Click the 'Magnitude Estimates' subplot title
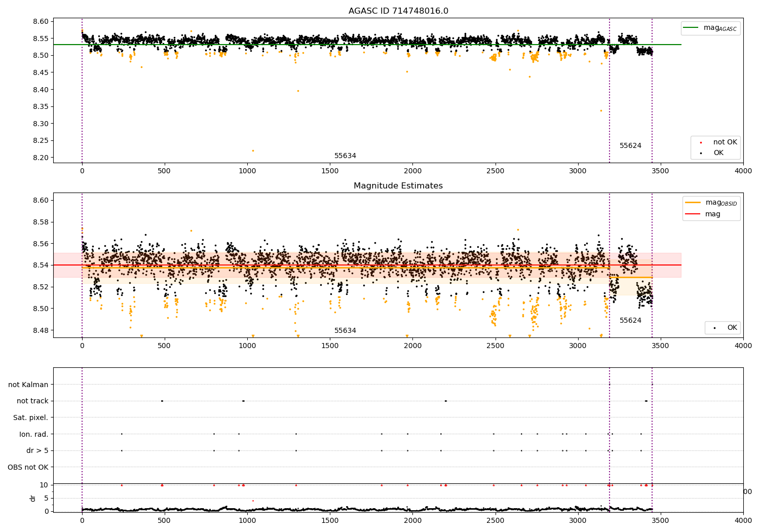This screenshot has height=532, width=760. click(x=398, y=186)
